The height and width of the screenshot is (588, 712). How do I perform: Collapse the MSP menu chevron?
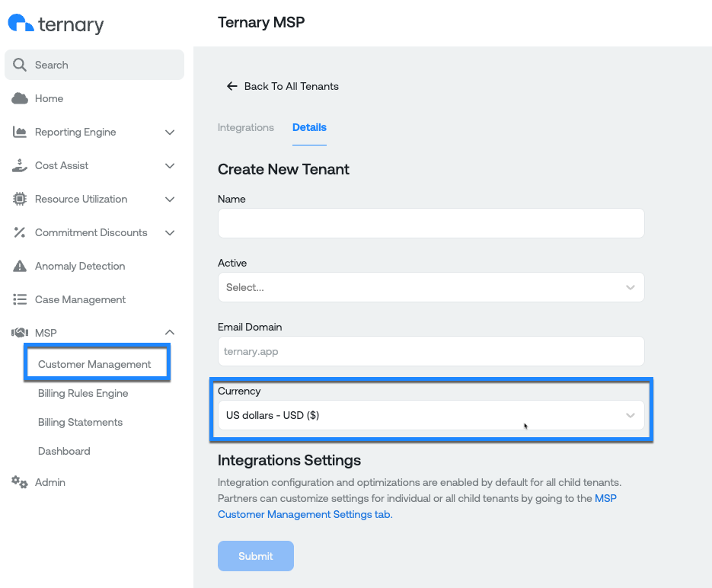pos(170,332)
